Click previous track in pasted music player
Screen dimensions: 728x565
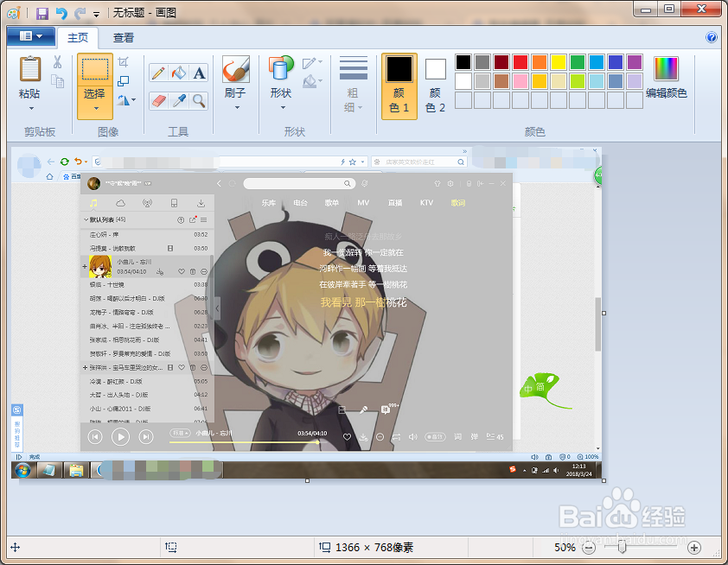pos(95,436)
